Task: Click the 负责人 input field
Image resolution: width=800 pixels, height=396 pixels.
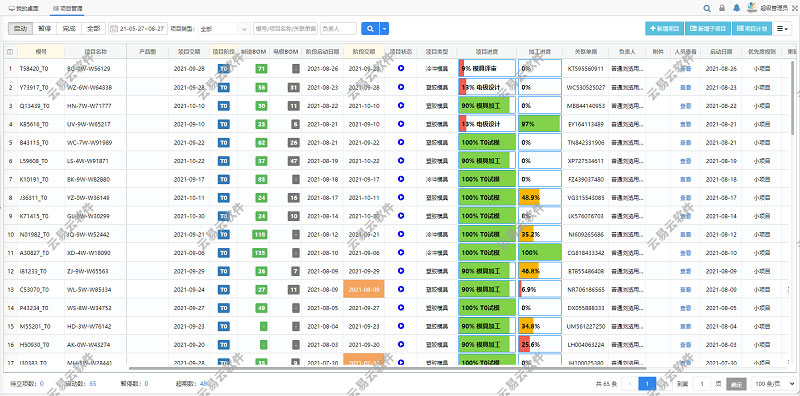Action: pyautogui.click(x=338, y=29)
